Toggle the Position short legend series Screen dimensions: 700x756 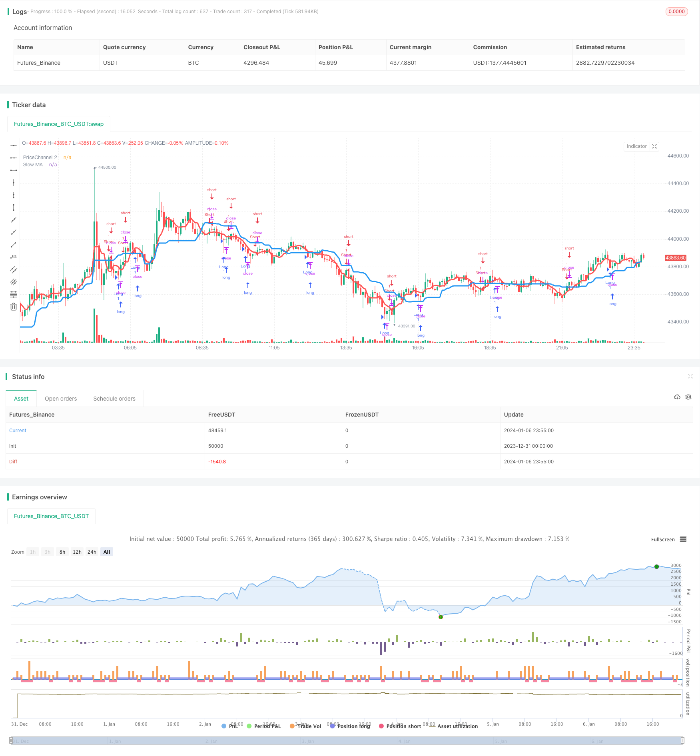(x=400, y=726)
